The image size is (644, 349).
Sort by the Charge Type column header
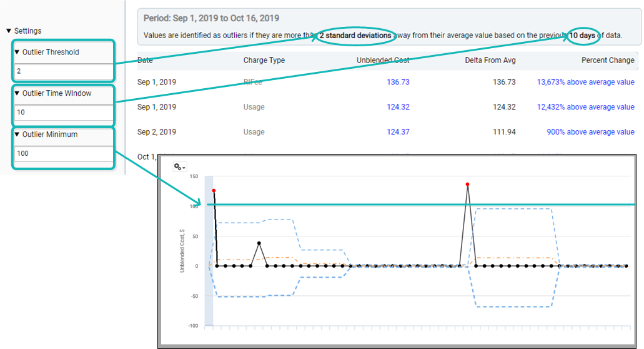tap(264, 61)
